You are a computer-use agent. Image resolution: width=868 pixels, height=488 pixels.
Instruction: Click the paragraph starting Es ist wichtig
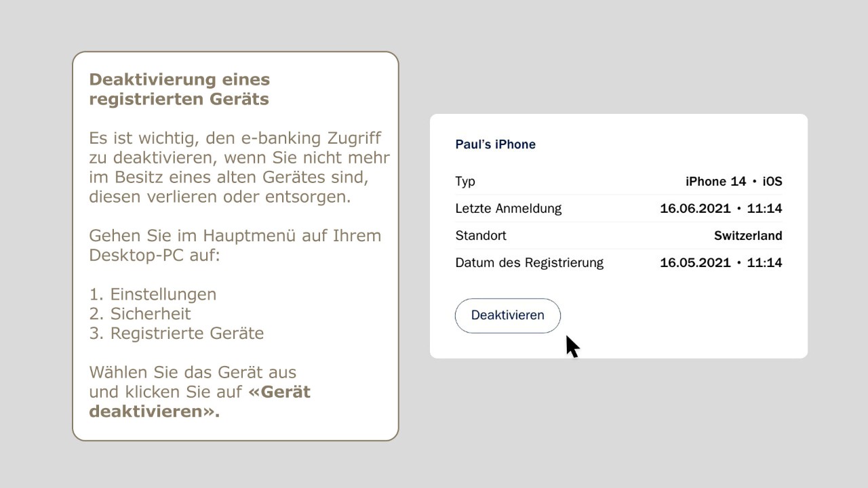[x=237, y=167]
